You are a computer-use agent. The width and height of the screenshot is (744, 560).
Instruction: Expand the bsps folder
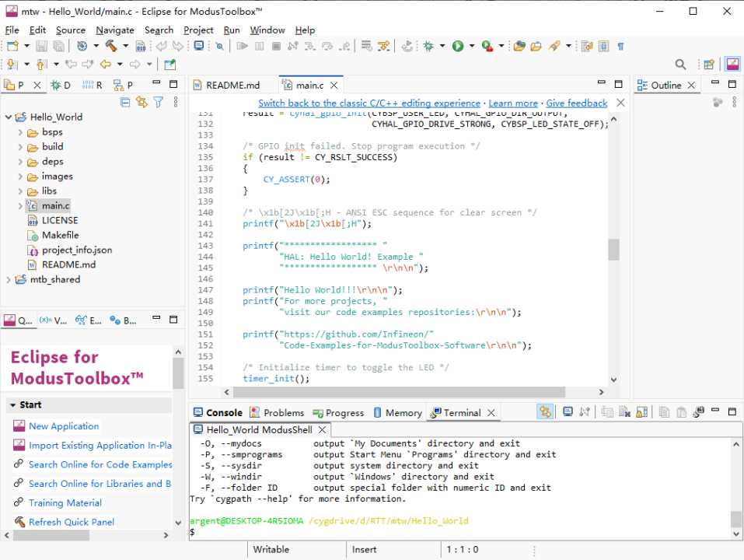(x=20, y=132)
